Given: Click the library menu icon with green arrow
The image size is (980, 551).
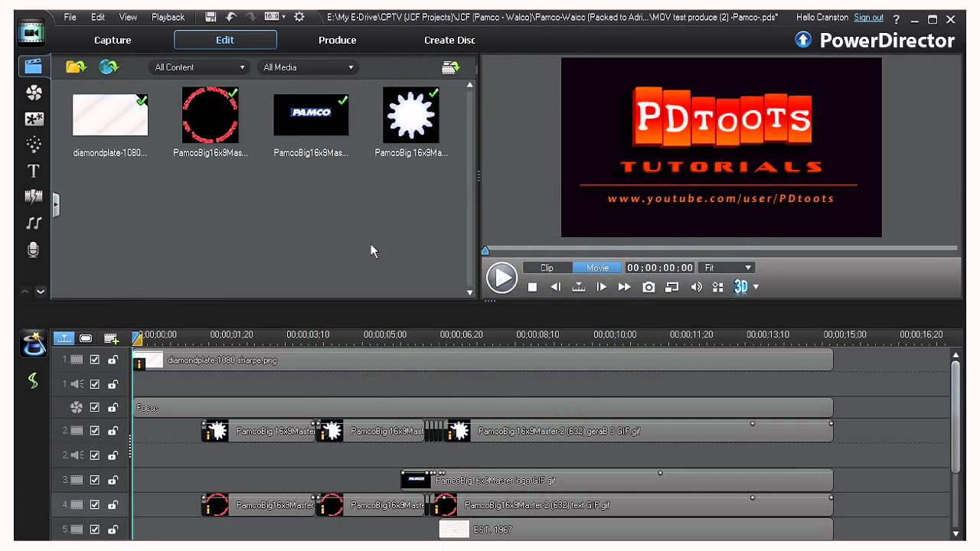Looking at the screenshot, I should click(451, 67).
